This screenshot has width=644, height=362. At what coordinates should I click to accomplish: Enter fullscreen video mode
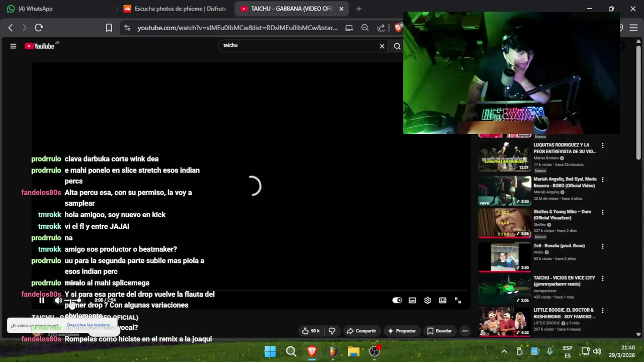(x=458, y=301)
